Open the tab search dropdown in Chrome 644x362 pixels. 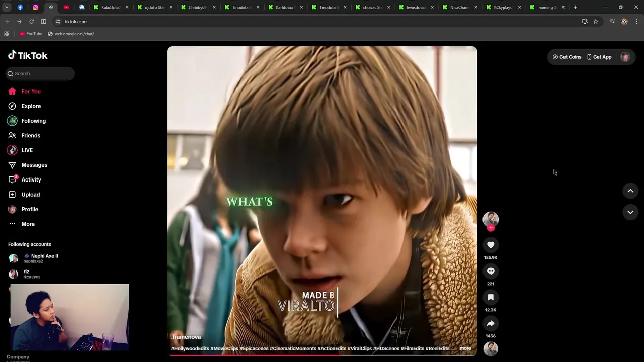click(x=7, y=7)
